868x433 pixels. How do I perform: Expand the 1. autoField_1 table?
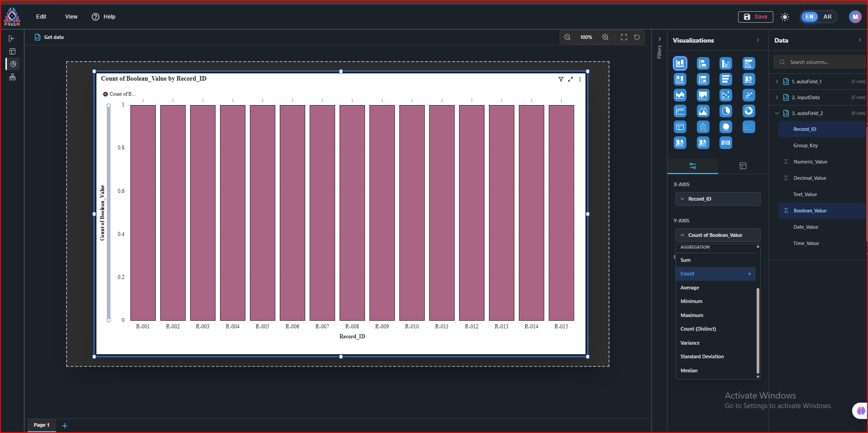click(777, 82)
